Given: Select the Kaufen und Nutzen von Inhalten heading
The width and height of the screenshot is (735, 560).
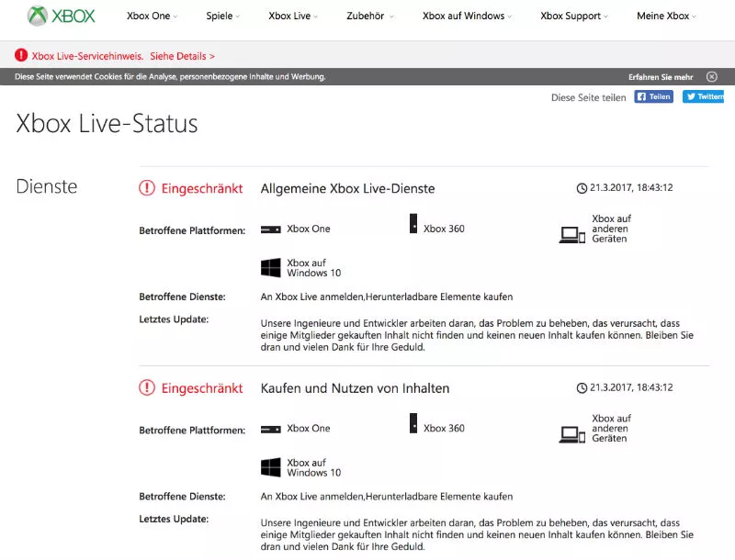Looking at the screenshot, I should tap(355, 388).
